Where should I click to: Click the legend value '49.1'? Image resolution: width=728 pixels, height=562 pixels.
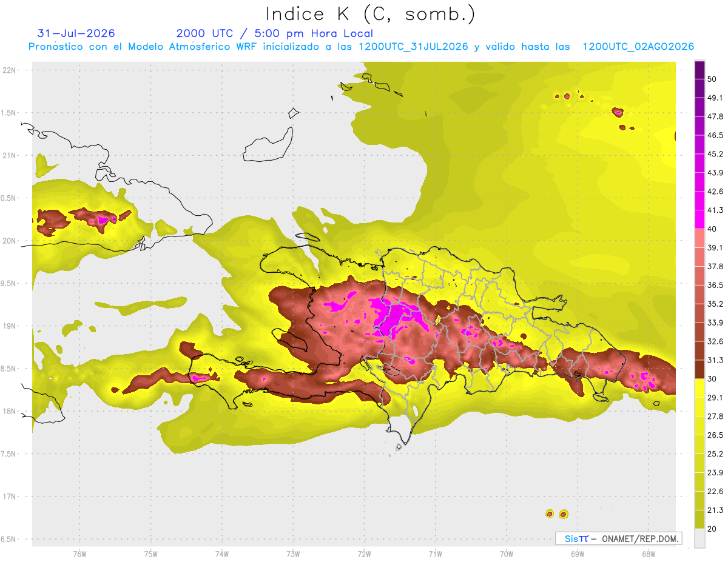point(716,98)
